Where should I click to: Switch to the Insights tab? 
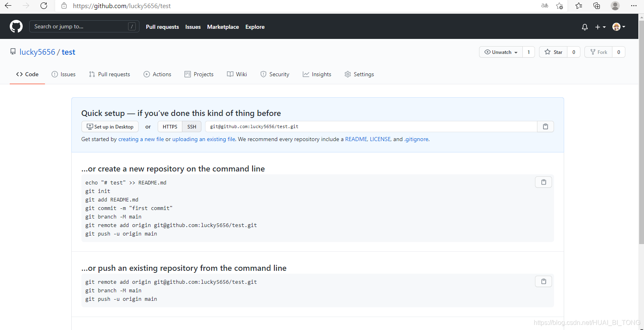coord(317,74)
